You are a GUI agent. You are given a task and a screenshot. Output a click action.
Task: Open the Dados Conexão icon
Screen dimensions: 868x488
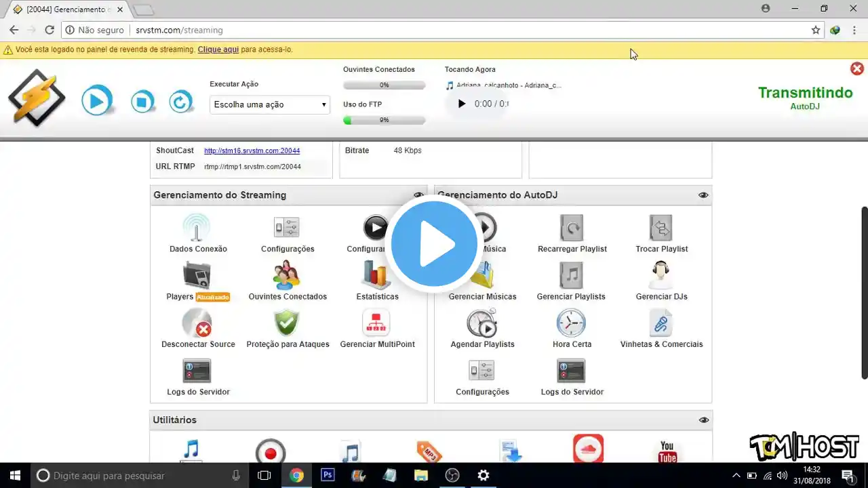coord(197,228)
